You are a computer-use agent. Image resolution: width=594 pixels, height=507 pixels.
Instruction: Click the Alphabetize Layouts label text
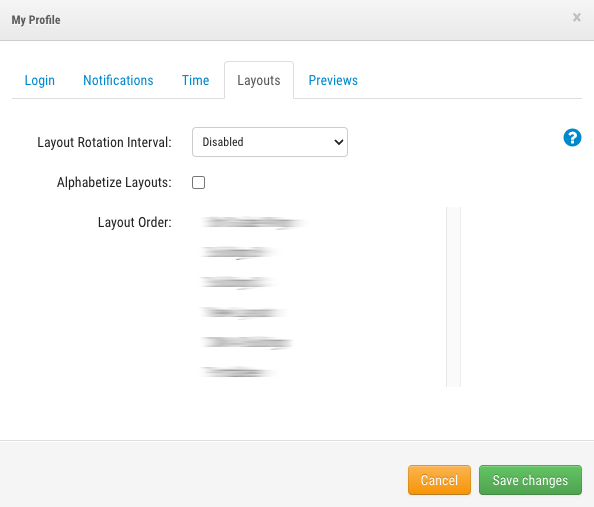coord(114,183)
